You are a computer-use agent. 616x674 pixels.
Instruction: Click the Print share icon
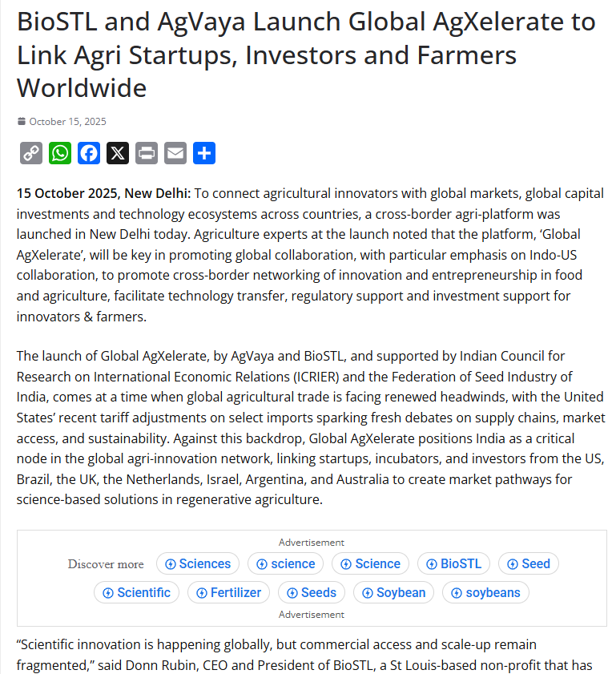coord(147,153)
